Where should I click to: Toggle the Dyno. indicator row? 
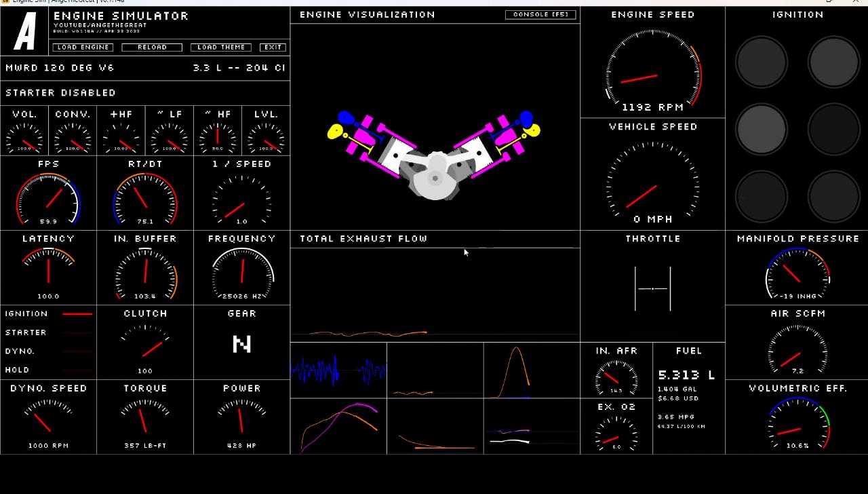pyautogui.click(x=49, y=351)
